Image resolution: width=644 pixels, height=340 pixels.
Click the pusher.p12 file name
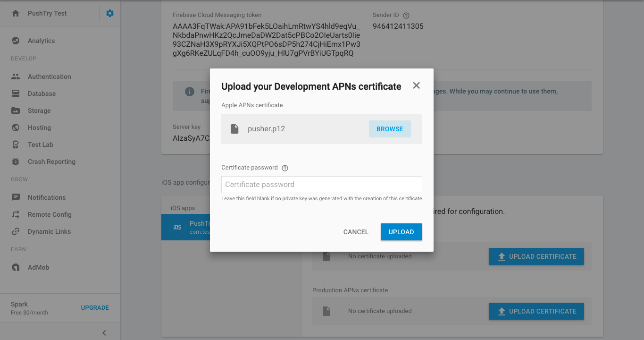267,129
